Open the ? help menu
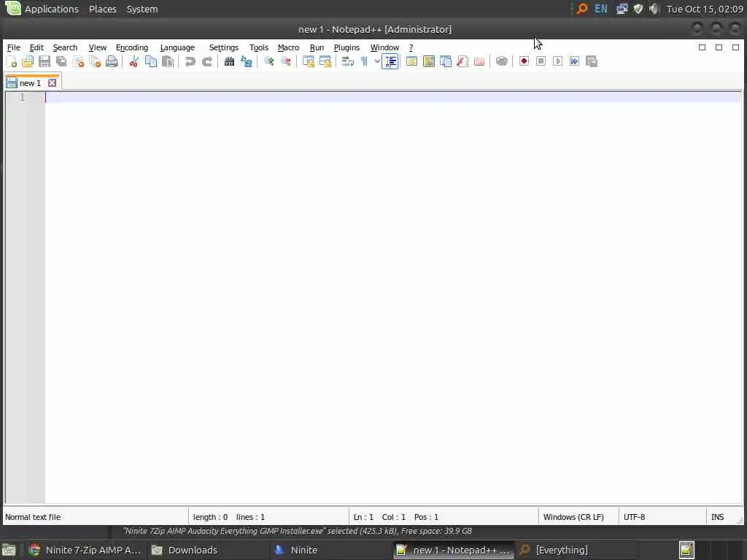Screen dimensions: 747x560 [x=411, y=47]
